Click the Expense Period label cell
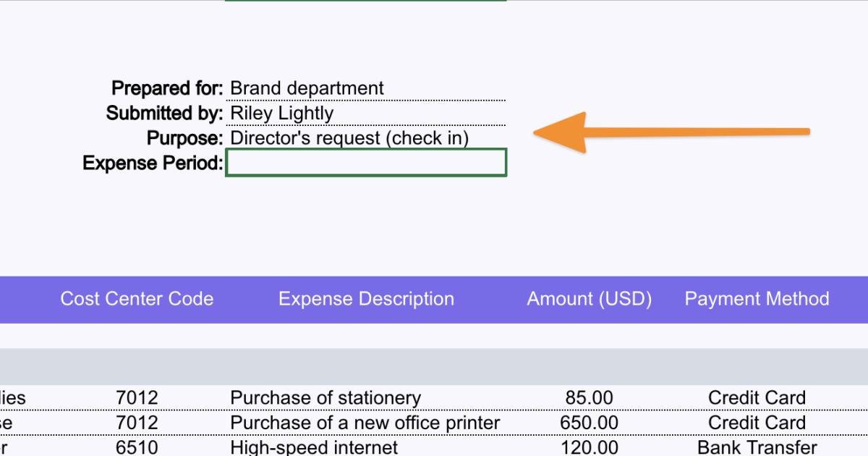This screenshot has height=456, width=868. pos(153,163)
